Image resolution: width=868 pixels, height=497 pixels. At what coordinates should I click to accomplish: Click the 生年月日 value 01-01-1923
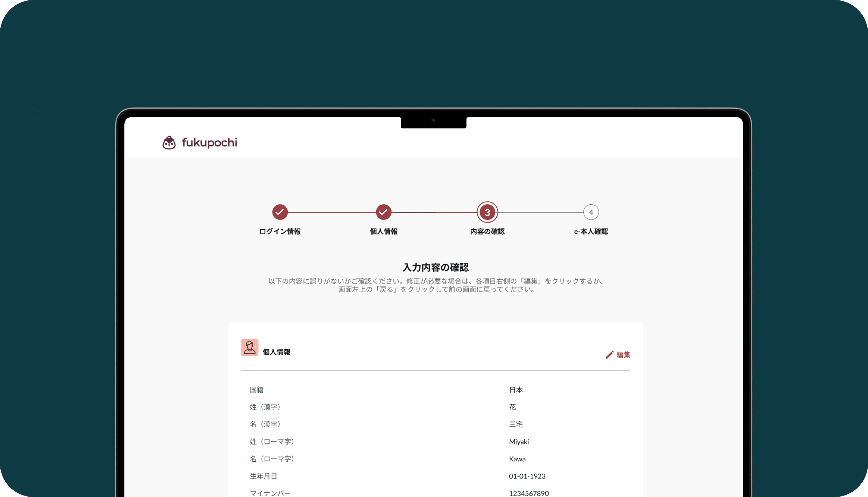pos(527,476)
